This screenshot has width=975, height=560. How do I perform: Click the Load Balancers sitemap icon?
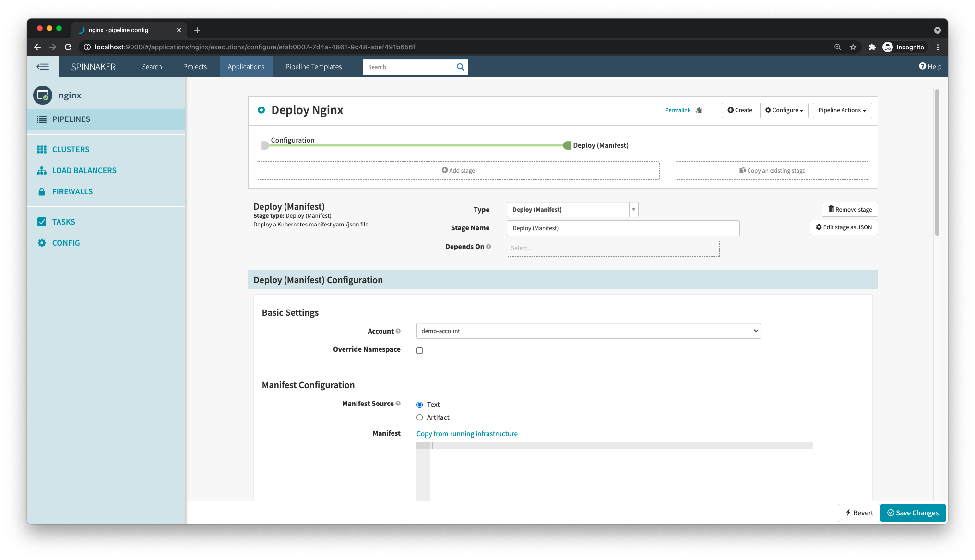coord(42,170)
